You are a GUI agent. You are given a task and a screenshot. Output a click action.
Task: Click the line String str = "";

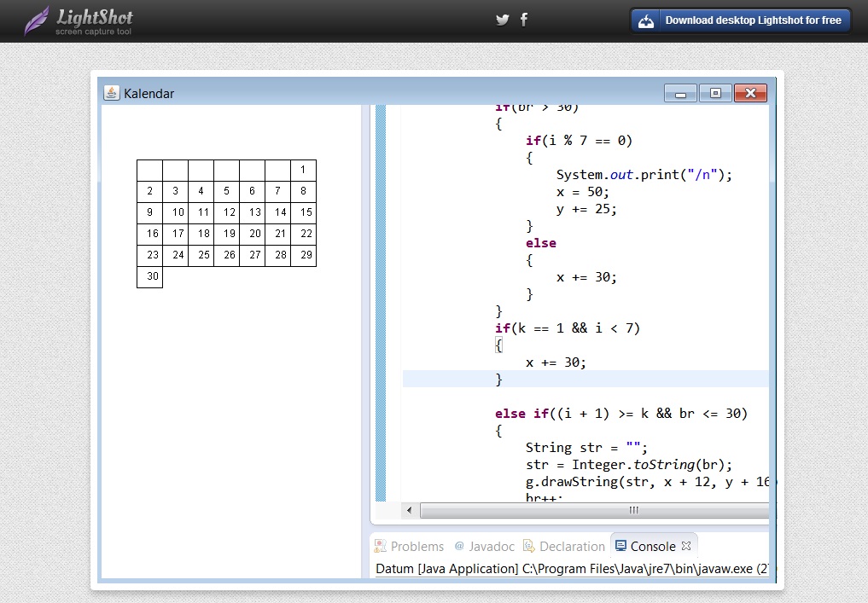point(586,448)
